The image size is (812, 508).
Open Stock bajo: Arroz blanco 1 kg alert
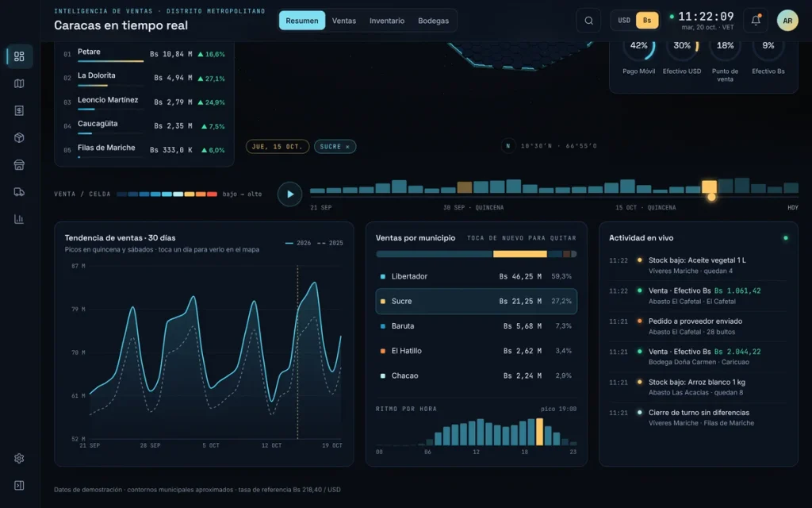point(698,387)
